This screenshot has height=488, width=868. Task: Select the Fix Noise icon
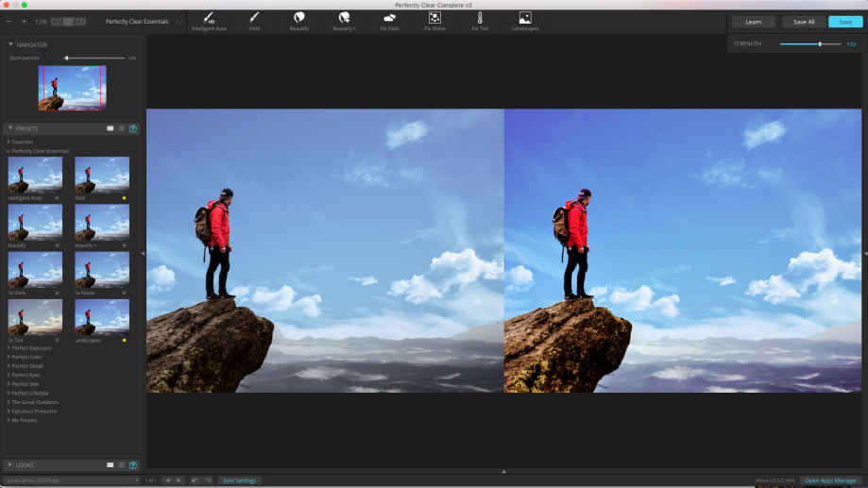(434, 18)
